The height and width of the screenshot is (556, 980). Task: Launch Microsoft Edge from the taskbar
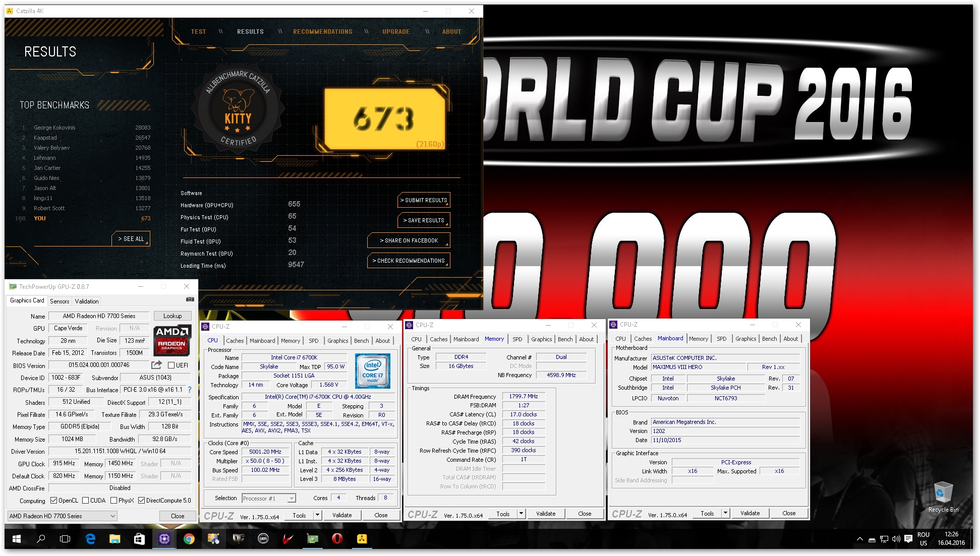click(90, 539)
